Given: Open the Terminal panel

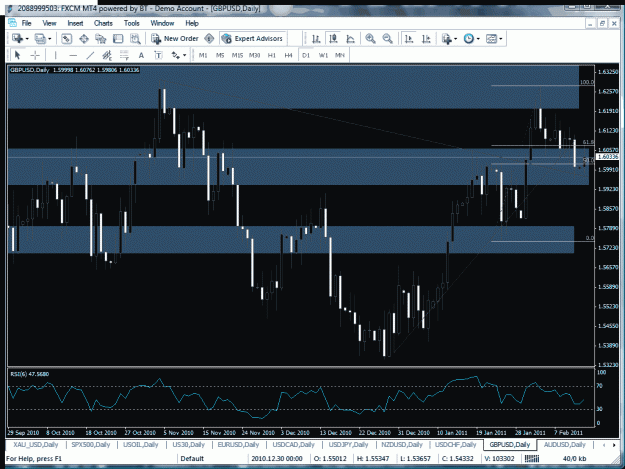Looking at the screenshot, I should [118, 39].
